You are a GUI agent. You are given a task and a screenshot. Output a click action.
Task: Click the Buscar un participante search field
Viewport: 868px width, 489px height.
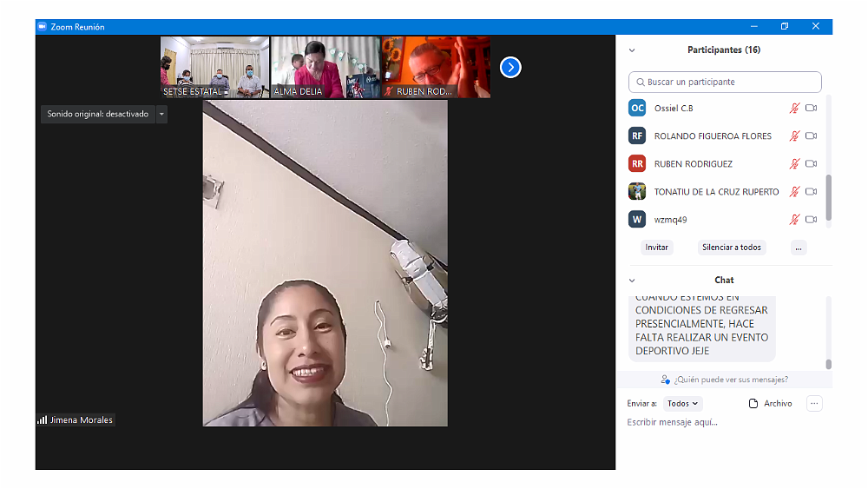725,83
